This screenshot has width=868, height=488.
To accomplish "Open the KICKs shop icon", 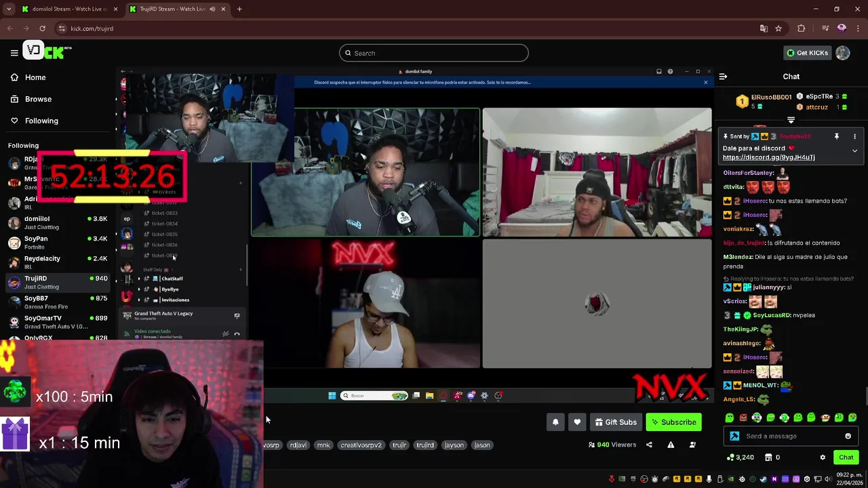I will coord(768,457).
